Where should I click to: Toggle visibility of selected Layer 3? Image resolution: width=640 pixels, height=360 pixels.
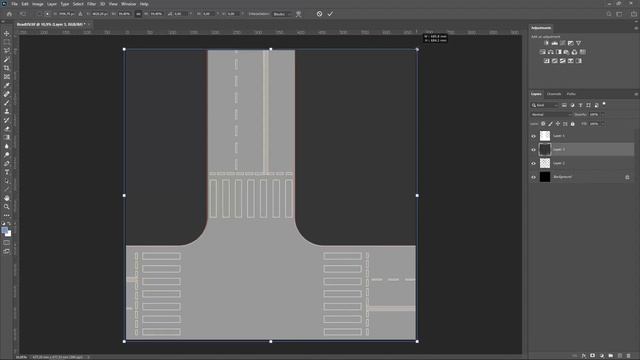pos(533,150)
